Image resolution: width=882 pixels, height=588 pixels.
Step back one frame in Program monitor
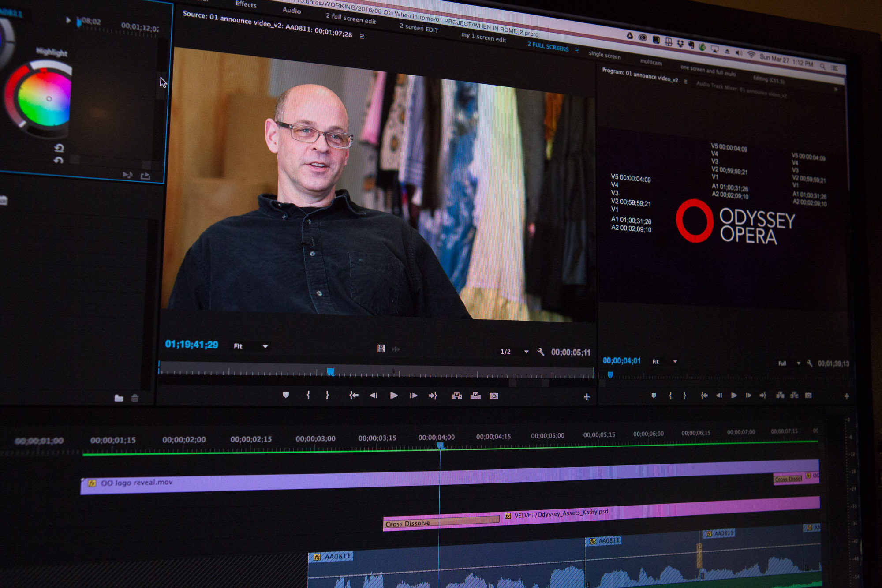click(x=719, y=395)
